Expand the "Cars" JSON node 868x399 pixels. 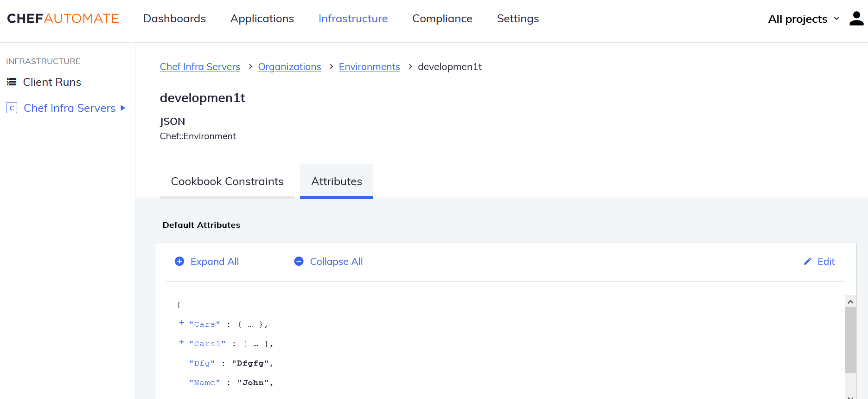(182, 323)
